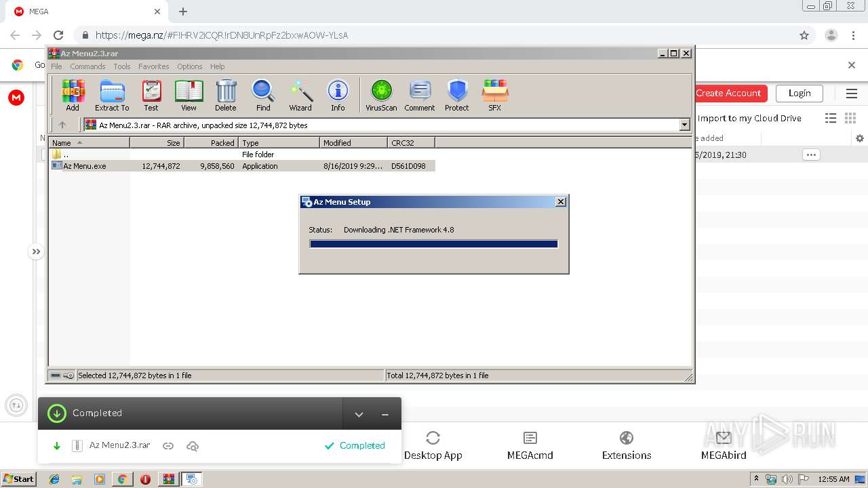Sort by Size column header
This screenshot has width=868, height=488.
click(157, 142)
